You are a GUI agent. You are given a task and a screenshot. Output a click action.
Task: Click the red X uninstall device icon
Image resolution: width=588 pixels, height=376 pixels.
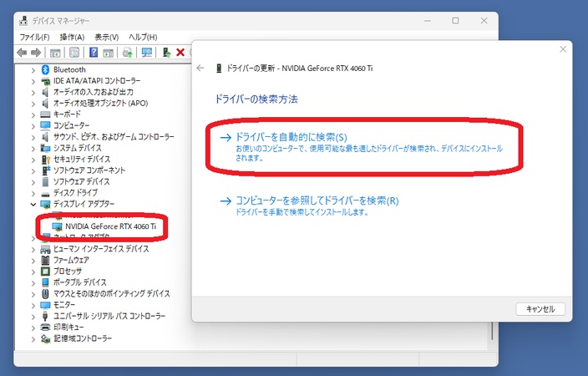click(x=180, y=53)
